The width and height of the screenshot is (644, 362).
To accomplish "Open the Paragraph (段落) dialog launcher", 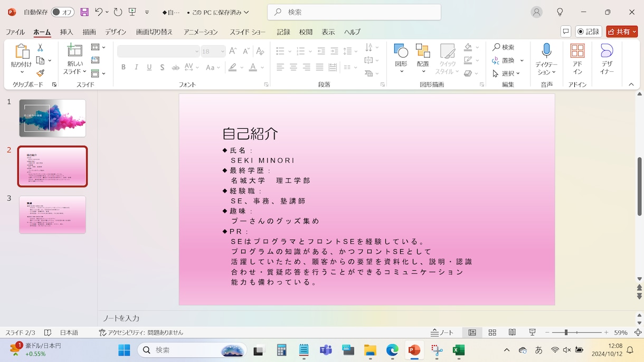I will 382,84.
